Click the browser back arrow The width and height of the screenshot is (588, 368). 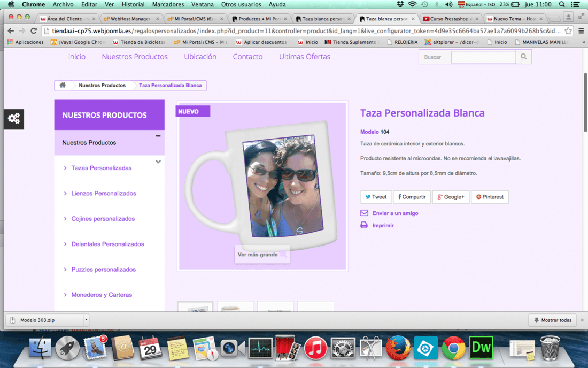(x=11, y=31)
